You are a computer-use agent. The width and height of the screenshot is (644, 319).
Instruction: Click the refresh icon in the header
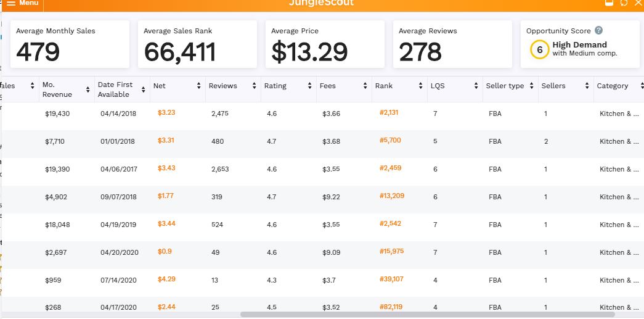coord(624,3)
